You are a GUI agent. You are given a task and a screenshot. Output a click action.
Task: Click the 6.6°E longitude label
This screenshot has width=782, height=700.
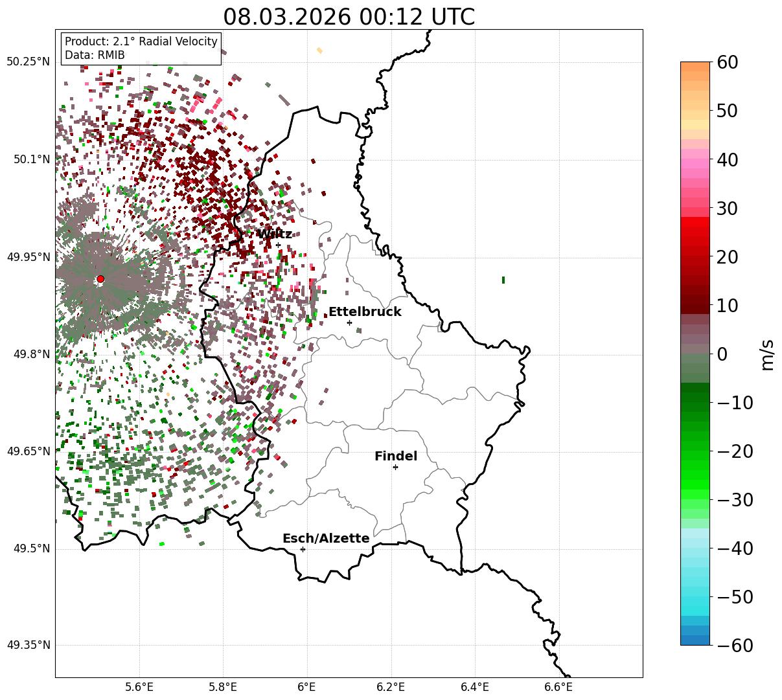click(558, 686)
